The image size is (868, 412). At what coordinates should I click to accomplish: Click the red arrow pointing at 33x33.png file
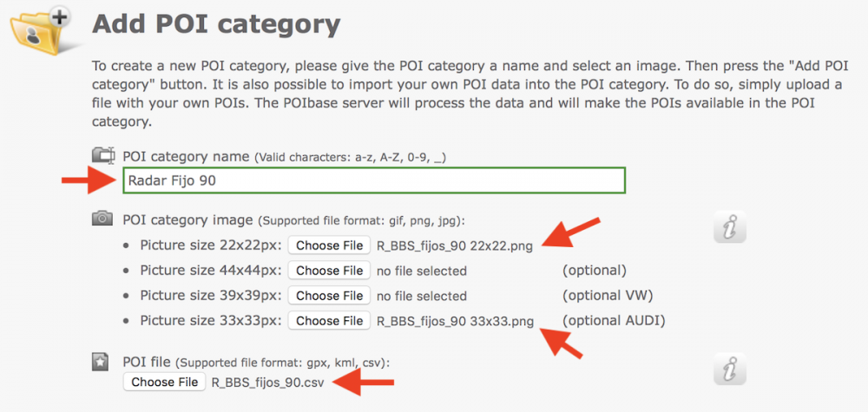click(561, 342)
